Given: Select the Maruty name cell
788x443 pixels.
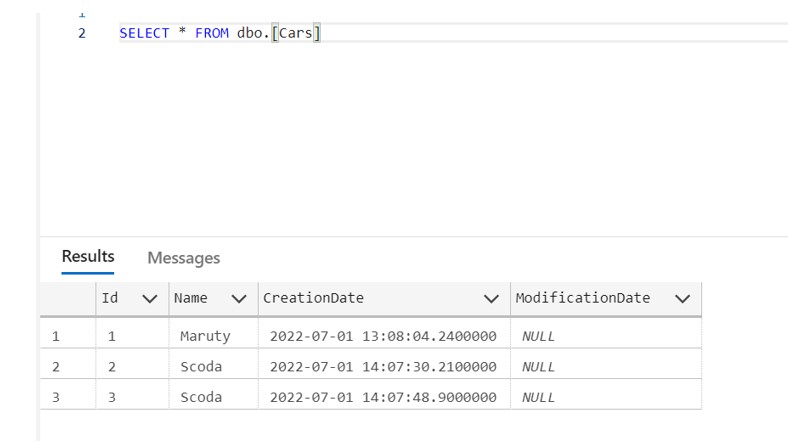Looking at the screenshot, I should pos(205,336).
